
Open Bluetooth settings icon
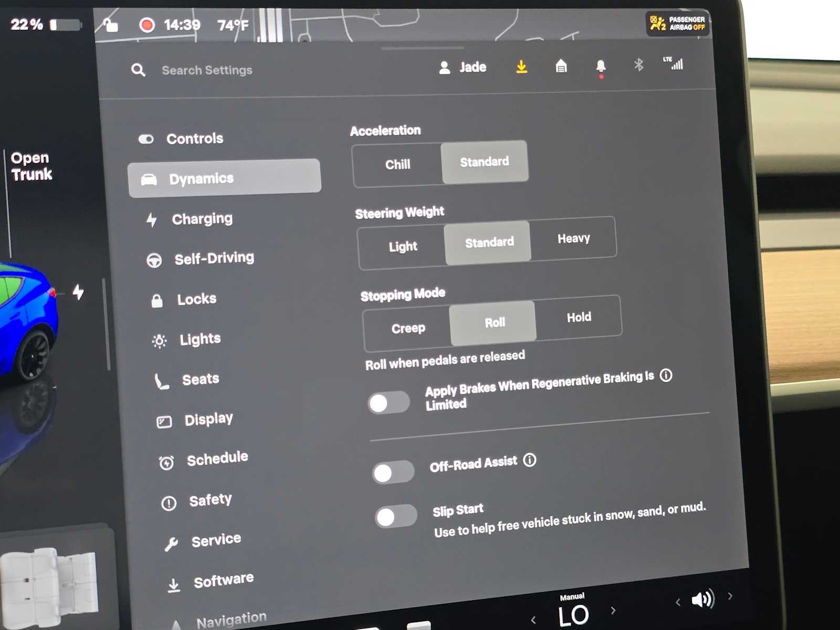638,65
